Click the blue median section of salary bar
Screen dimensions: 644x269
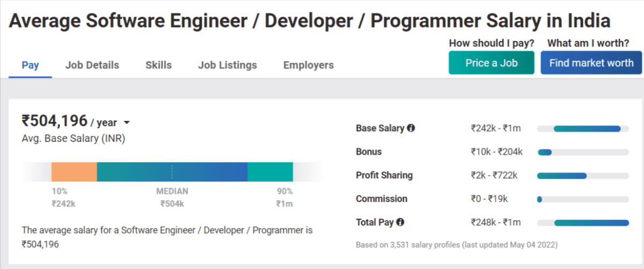point(172,172)
